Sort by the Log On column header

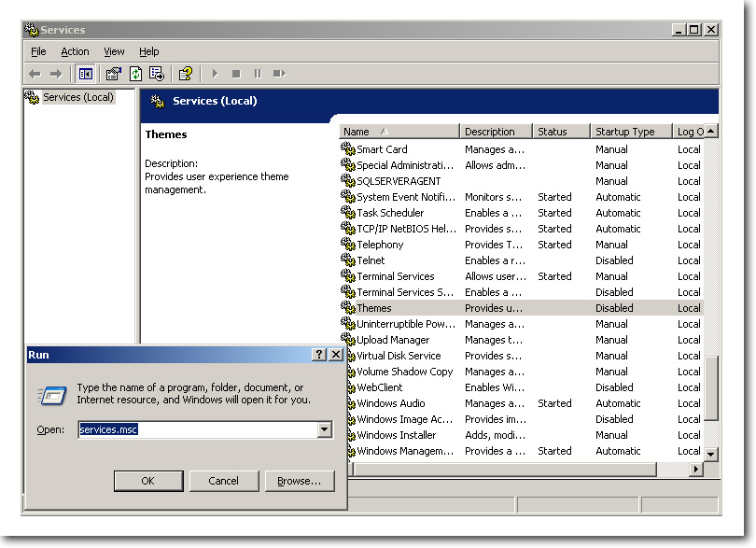tap(689, 132)
